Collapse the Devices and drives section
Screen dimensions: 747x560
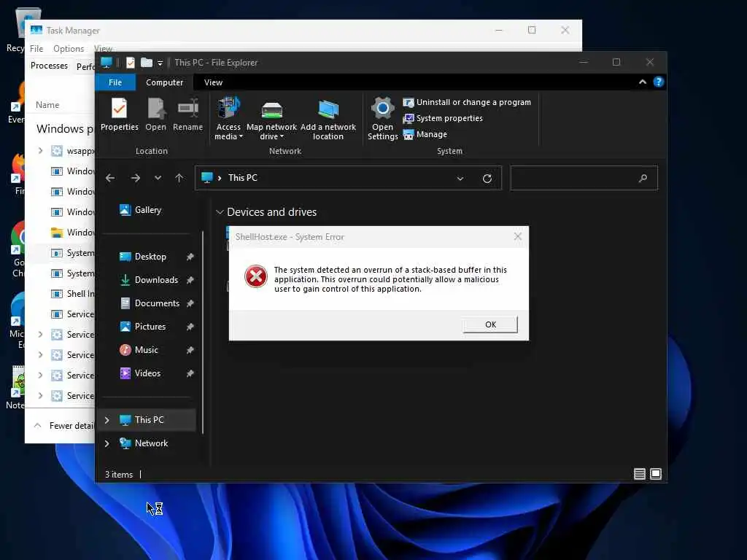point(220,212)
